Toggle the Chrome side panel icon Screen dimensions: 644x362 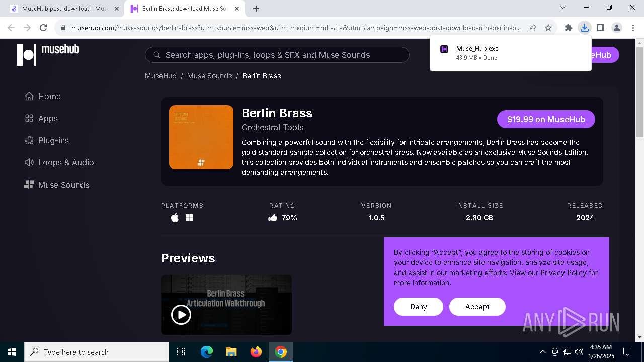(x=600, y=28)
